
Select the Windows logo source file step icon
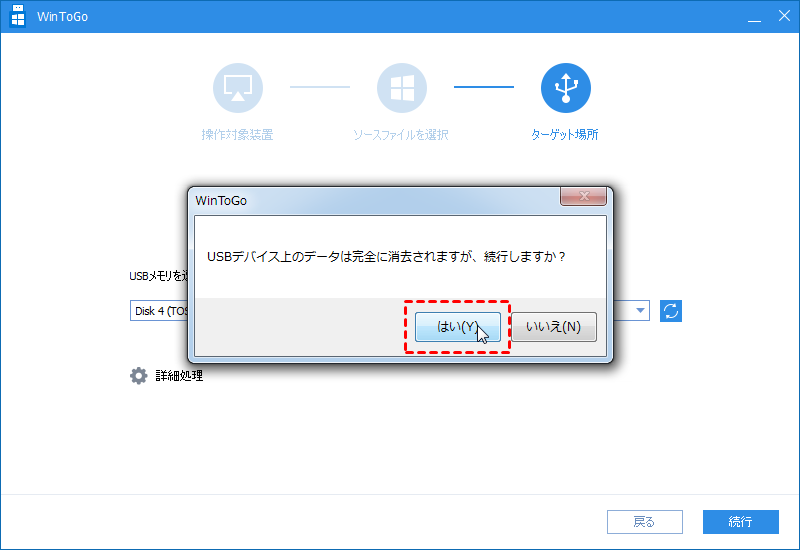coord(402,88)
